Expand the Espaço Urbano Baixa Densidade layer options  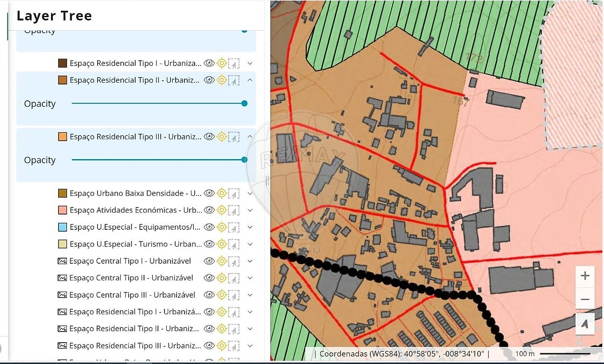[250, 193]
